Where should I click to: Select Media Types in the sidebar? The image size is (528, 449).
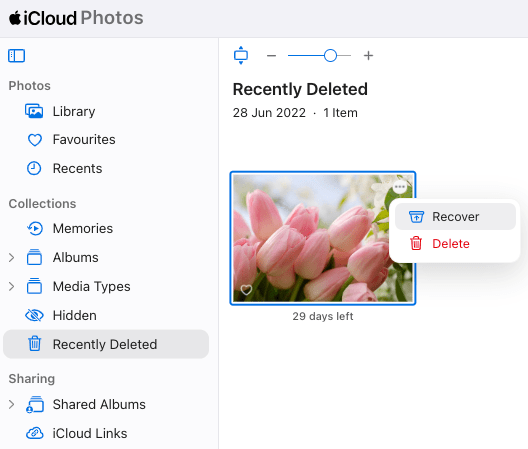pos(106,286)
